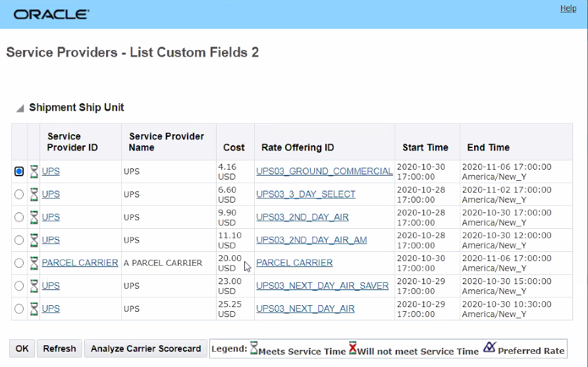588x367 pixels.
Task: Click the Refresh button
Action: [x=59, y=349]
